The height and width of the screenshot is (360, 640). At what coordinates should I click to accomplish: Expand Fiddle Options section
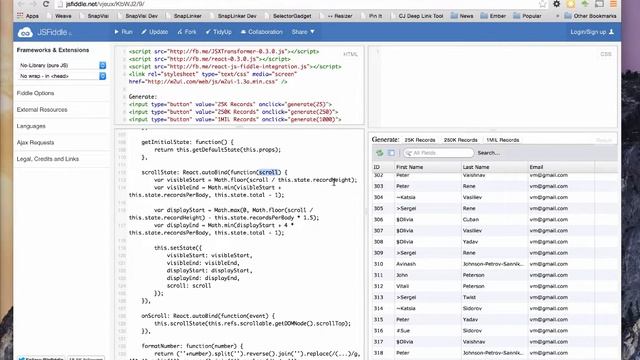[x=36, y=93]
